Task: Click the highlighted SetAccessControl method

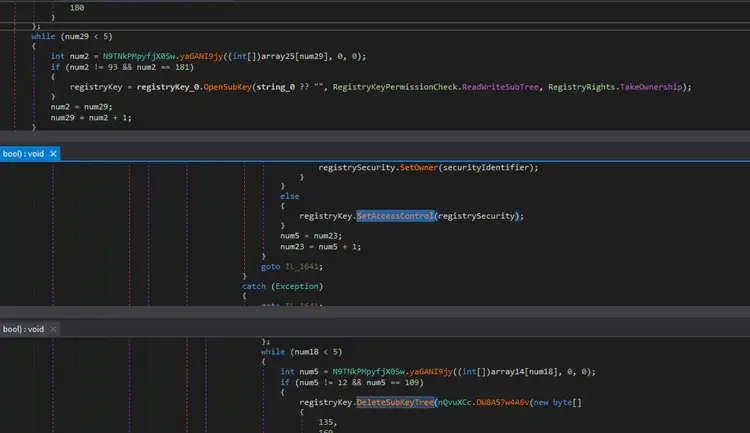Action: tap(395, 215)
